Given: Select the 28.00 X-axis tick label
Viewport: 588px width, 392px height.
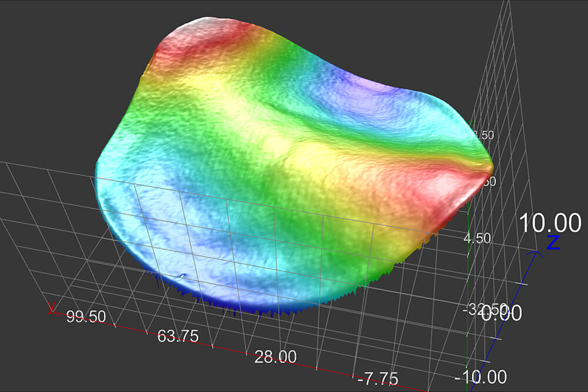Looking at the screenshot, I should point(275,357).
